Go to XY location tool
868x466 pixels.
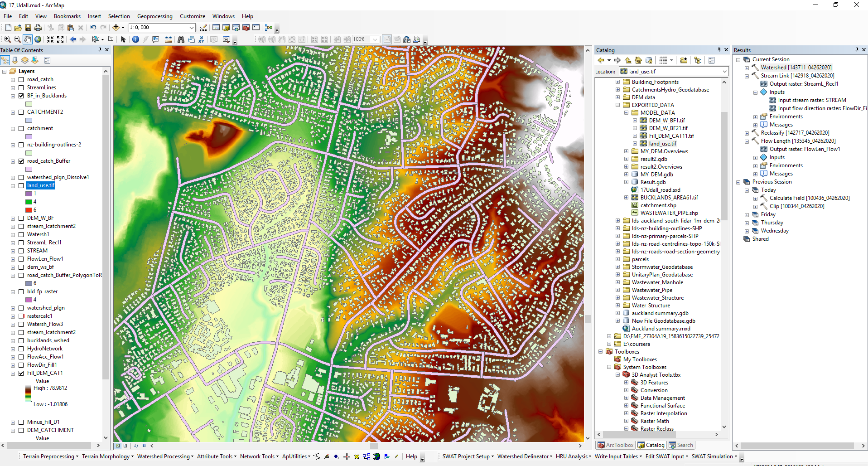[201, 39]
